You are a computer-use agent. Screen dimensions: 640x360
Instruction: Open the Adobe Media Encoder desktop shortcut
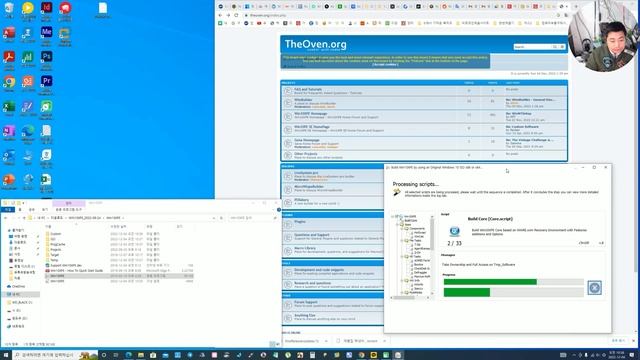(47, 32)
